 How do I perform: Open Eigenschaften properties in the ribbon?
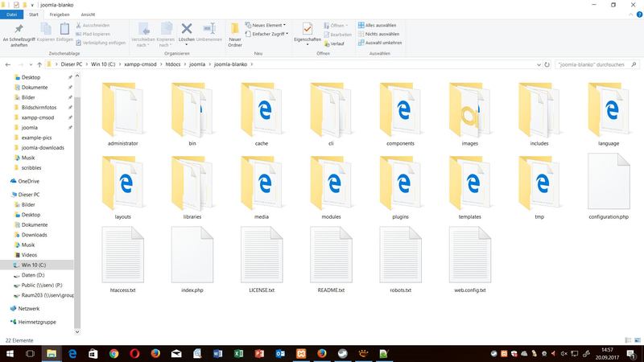[x=308, y=32]
